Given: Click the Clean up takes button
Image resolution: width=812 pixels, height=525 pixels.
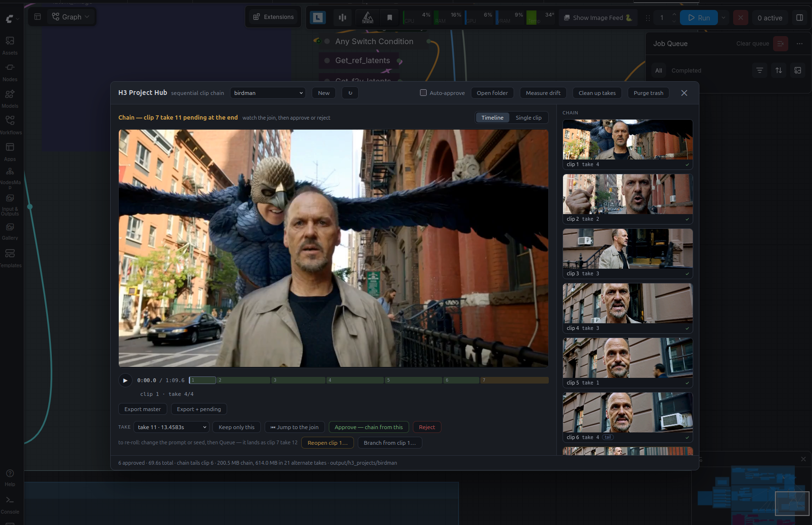Looking at the screenshot, I should click(x=597, y=93).
